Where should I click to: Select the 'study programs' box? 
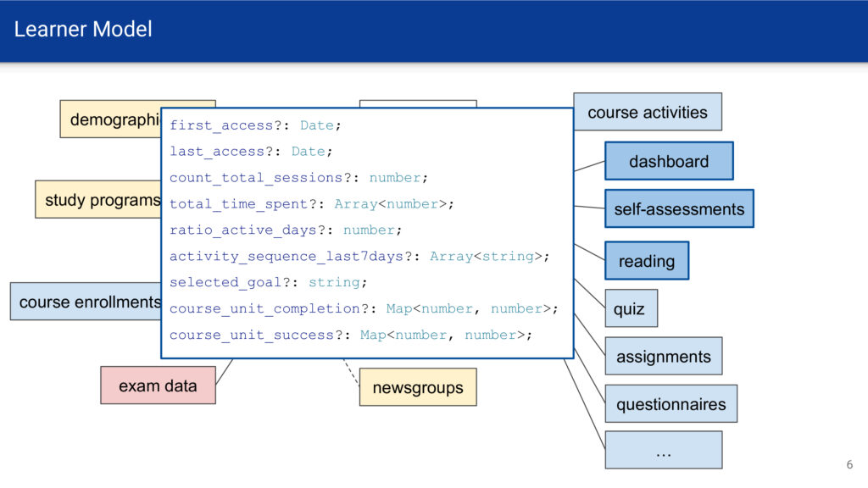click(x=98, y=199)
